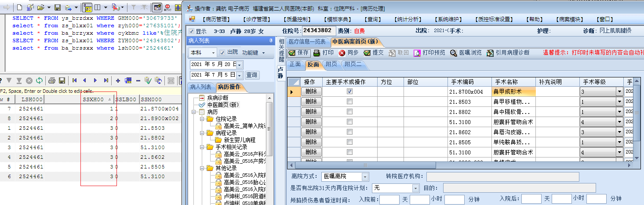Click the grey cancel X circle icon
This screenshot has width=644, height=205.
click(29, 81)
